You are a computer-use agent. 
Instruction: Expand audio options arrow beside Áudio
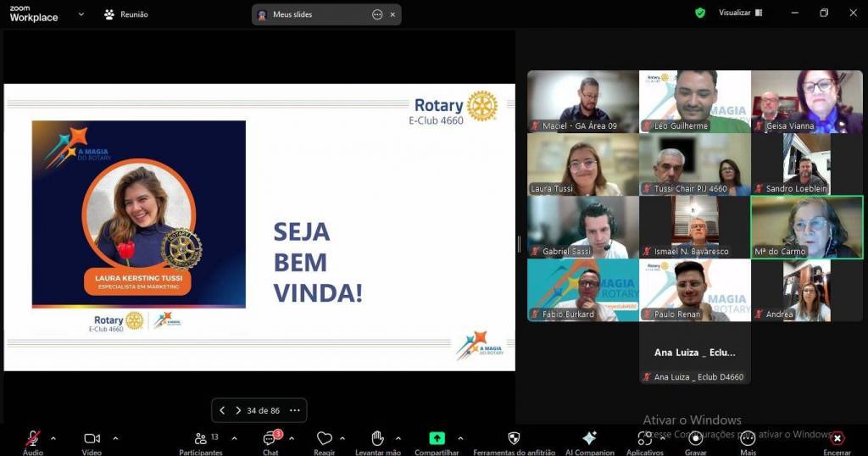[x=53, y=438]
